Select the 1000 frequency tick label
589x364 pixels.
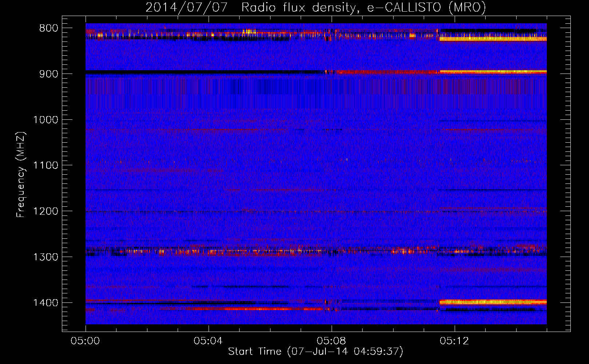46,120
